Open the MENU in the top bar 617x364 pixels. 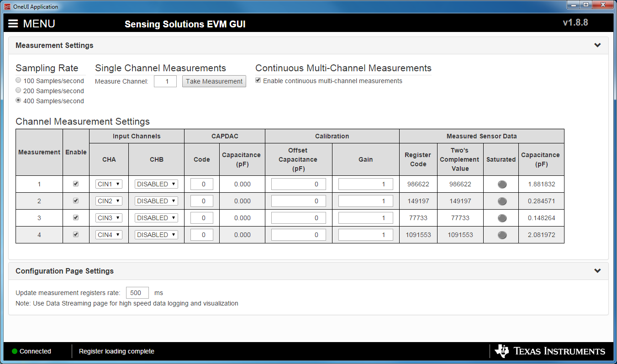point(39,23)
